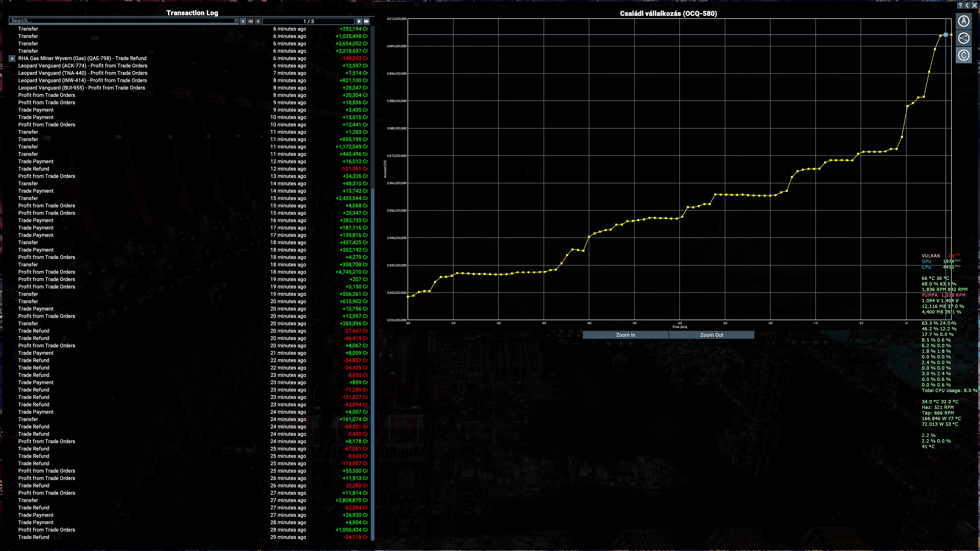Click the +2,433,544 Cr transfer amount
Screen dimensions: 980x551
tap(351, 198)
